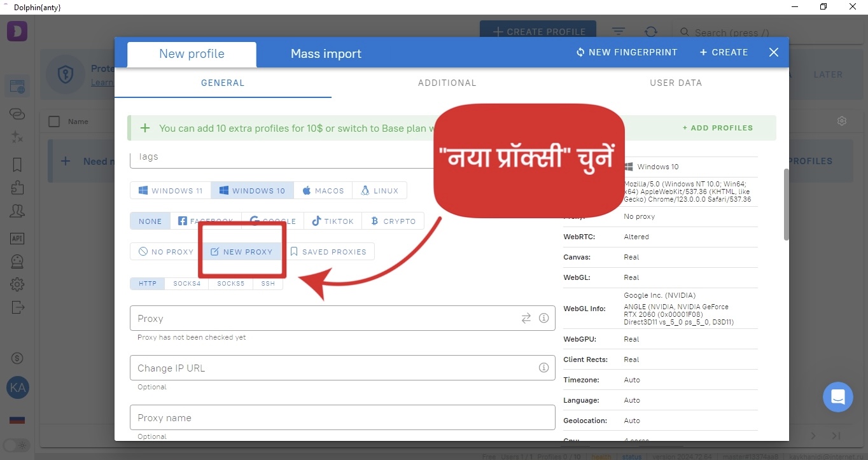Choose HTTP proxy type
This screenshot has width=868, height=460.
(x=148, y=283)
